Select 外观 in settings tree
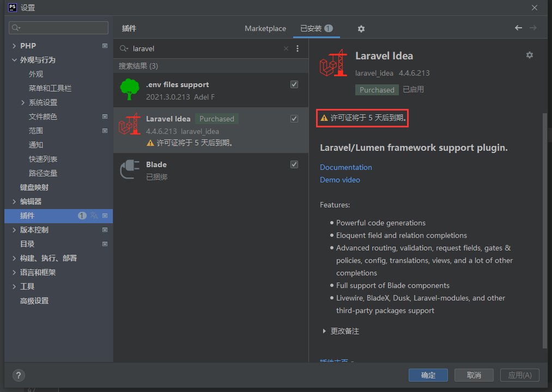Viewport: 552px width, 392px height. [36, 74]
